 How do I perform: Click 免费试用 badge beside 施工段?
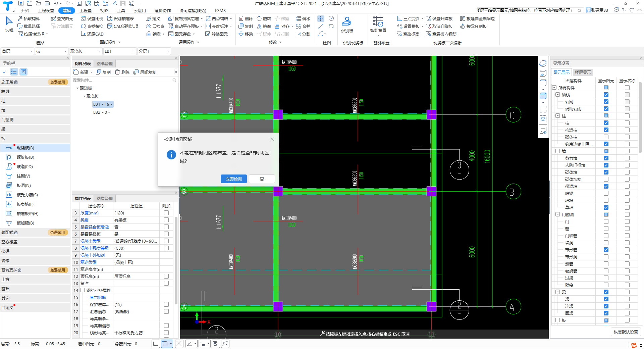[x=58, y=82]
